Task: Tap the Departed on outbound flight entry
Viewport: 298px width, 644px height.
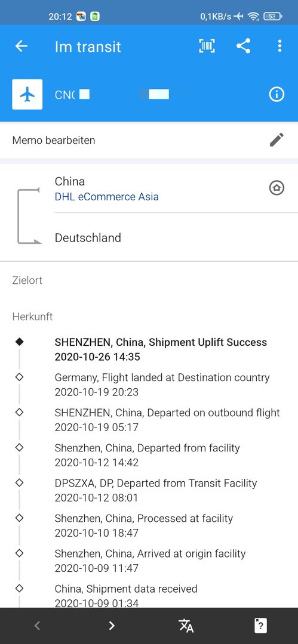Action: point(167,420)
